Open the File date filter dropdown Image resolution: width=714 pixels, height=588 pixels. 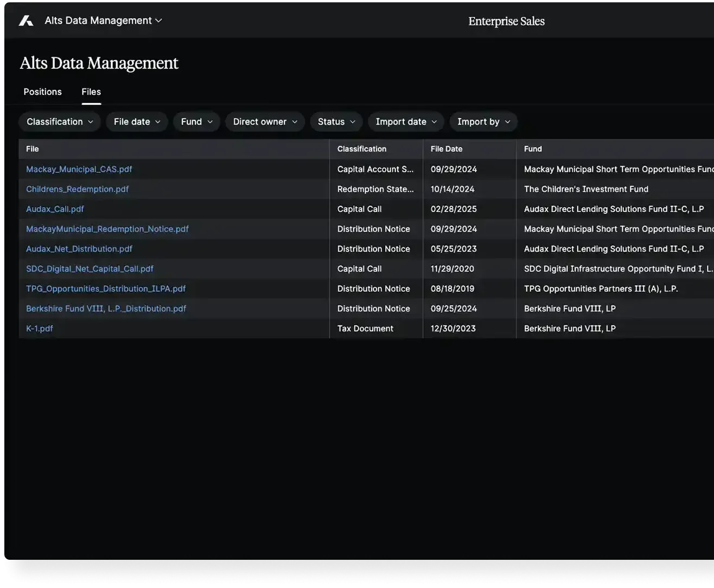click(137, 122)
